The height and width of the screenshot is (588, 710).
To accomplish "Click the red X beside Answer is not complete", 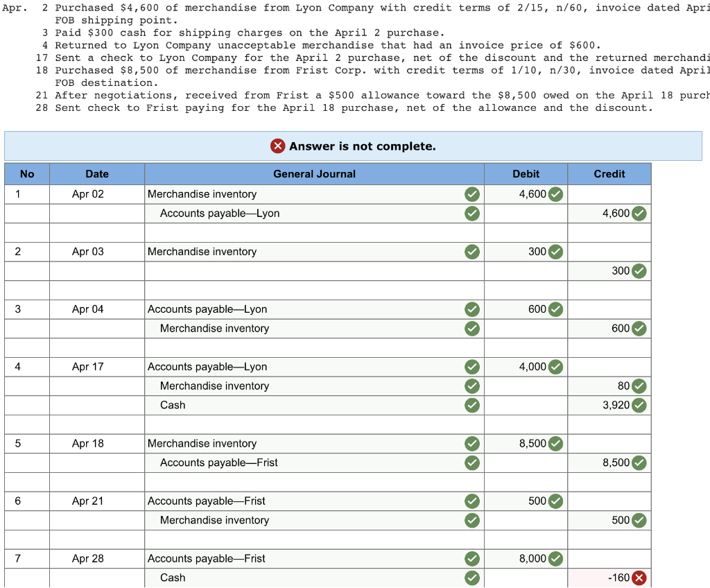I will point(277,146).
